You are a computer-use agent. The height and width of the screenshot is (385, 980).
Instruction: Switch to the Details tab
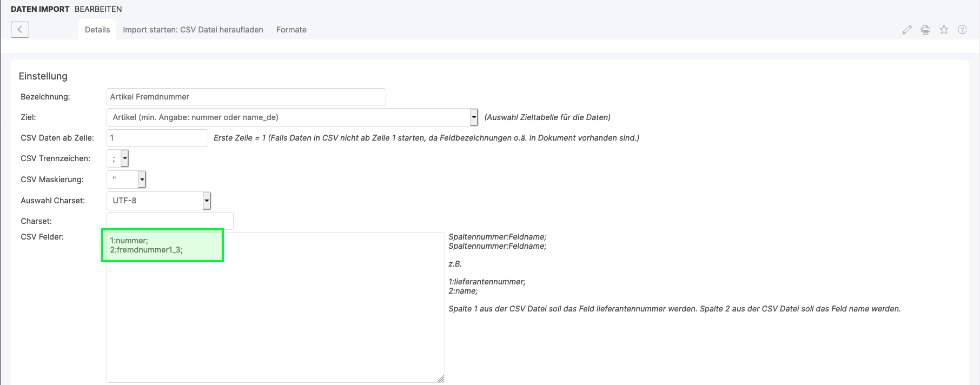pos(97,30)
